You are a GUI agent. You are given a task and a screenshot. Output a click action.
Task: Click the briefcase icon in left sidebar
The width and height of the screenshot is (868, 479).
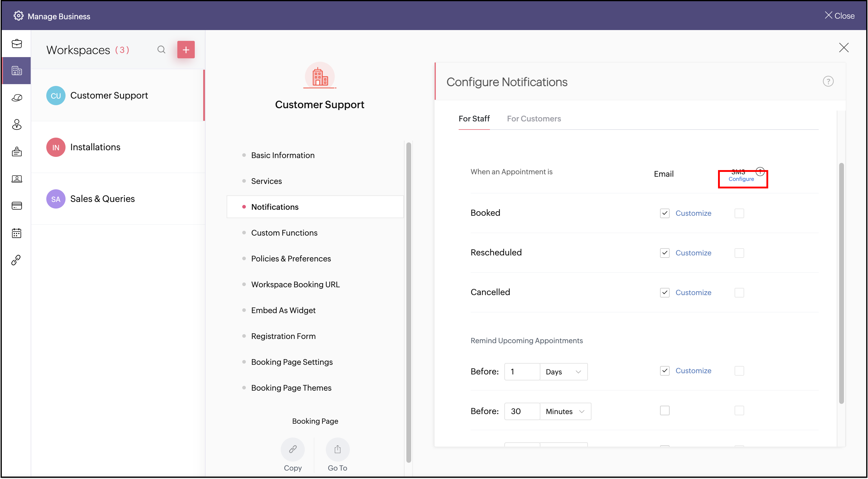click(17, 44)
